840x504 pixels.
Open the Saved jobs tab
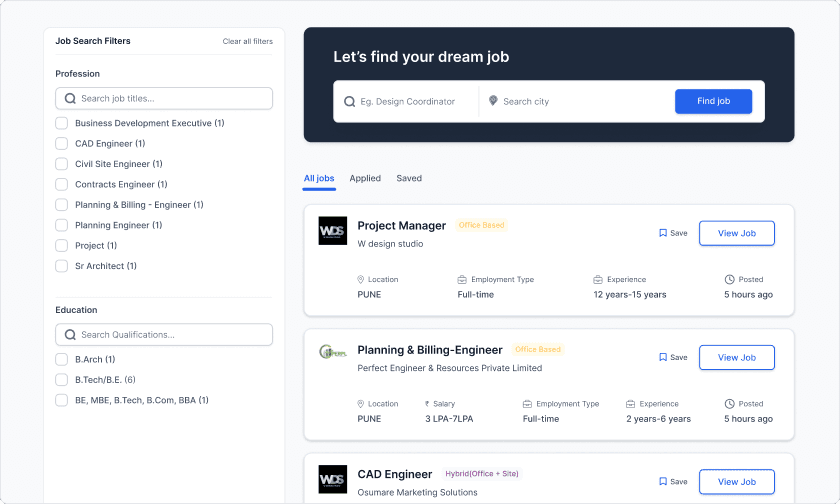coord(409,178)
